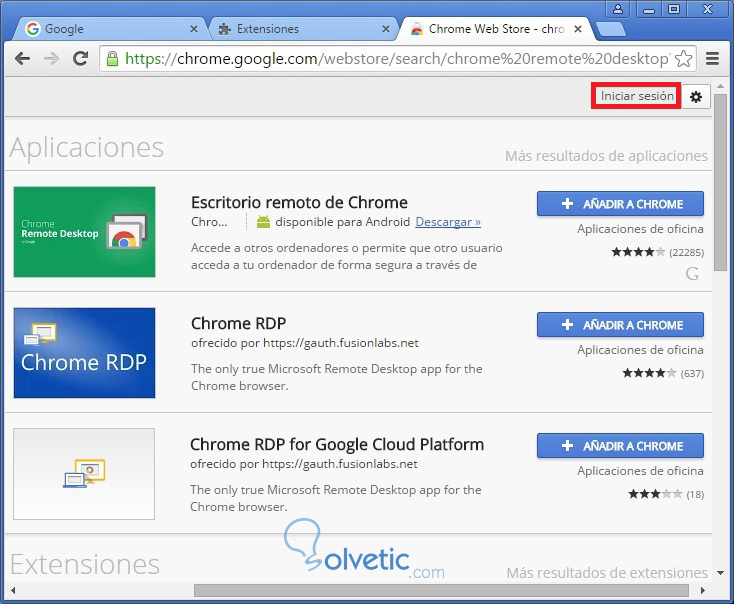Open Más resultados de aplicaciones
The width and height of the screenshot is (734, 604).
point(606,156)
